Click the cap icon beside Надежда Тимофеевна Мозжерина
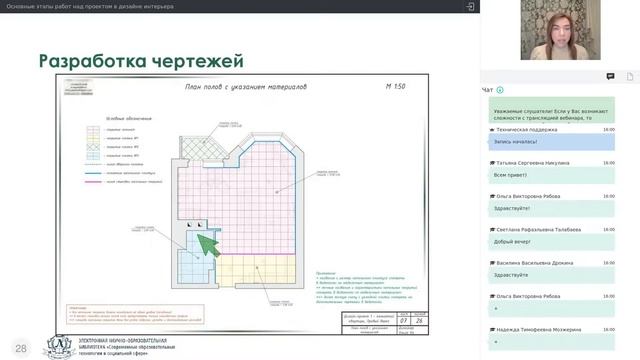This screenshot has width=640, height=360. point(492,330)
